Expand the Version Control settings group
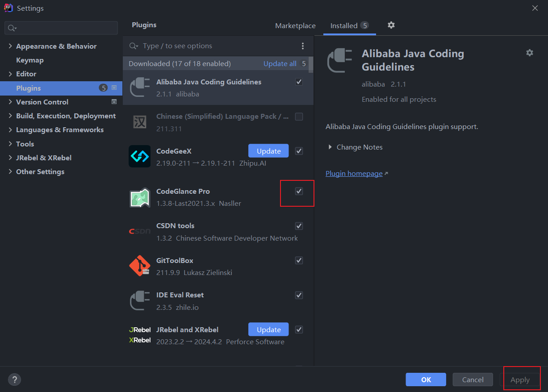Viewport: 548px width, 392px height. 10,102
